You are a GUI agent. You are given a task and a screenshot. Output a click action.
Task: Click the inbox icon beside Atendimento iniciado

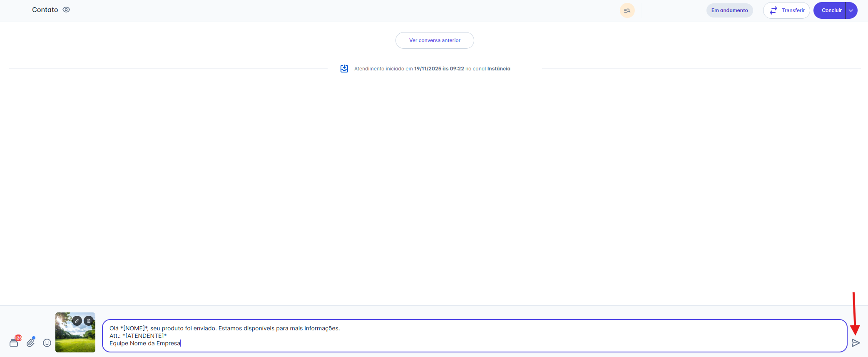pyautogui.click(x=344, y=69)
